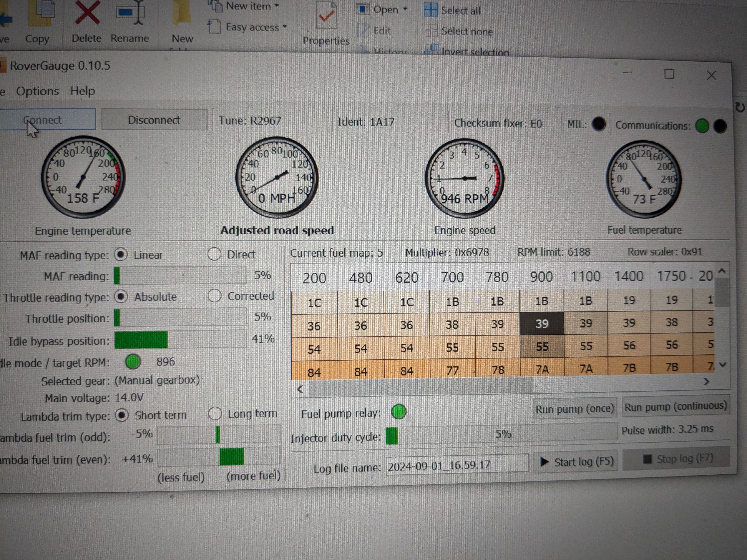
Task: Click the Select all icon
Action: click(431, 10)
